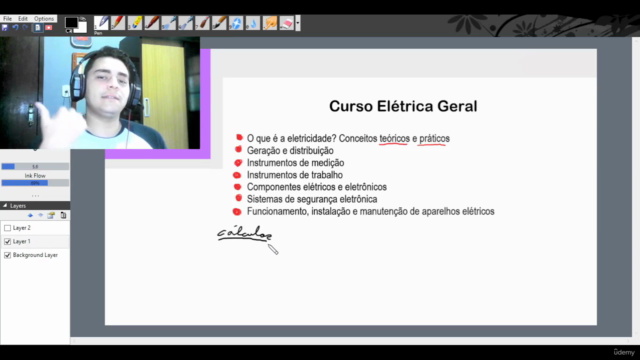640x360 pixels.
Task: Click the slide title 'Curso Elétrica Geral'
Action: point(403,106)
